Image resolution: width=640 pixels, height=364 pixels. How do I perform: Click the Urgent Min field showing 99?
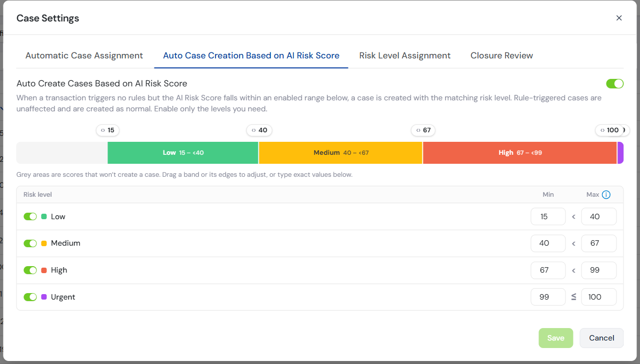point(548,297)
